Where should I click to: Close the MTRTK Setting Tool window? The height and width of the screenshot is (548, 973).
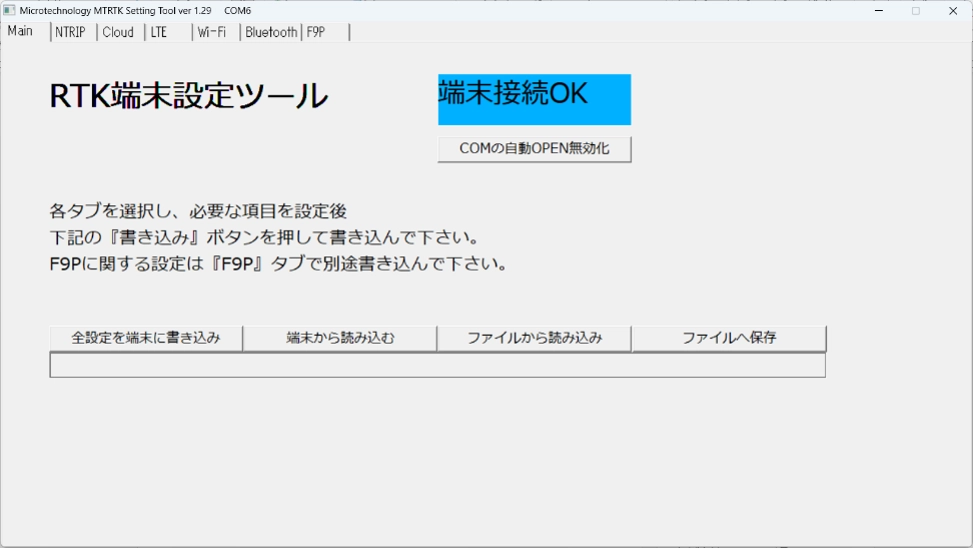tap(953, 11)
